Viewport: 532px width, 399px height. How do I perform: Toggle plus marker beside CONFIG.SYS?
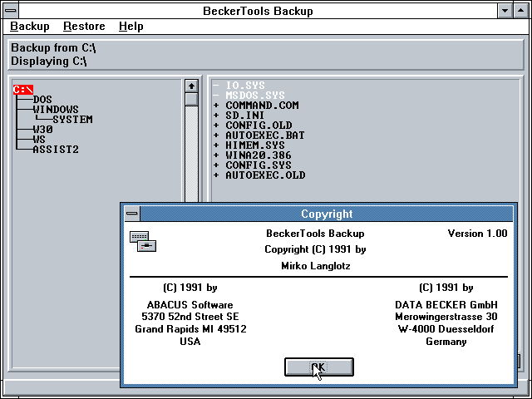click(x=216, y=165)
